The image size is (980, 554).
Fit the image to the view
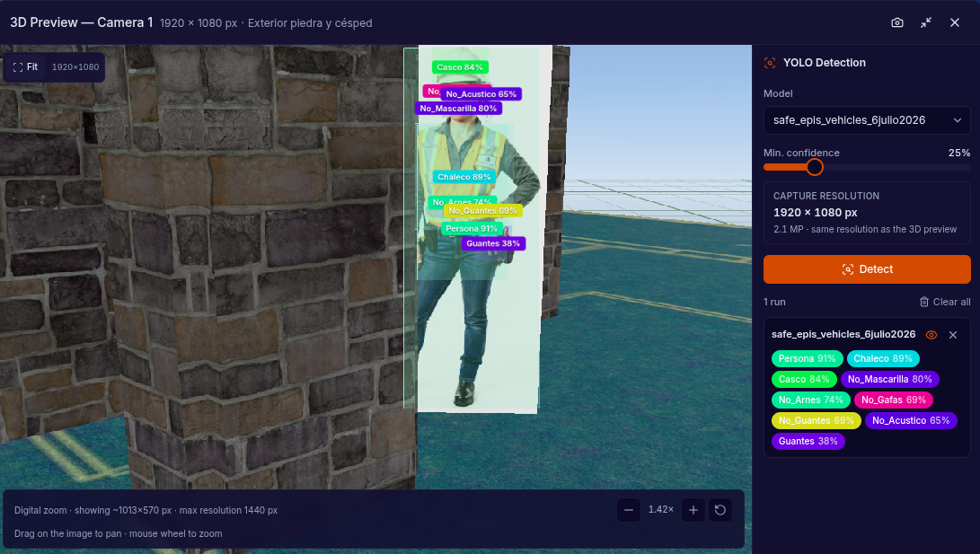pos(26,66)
